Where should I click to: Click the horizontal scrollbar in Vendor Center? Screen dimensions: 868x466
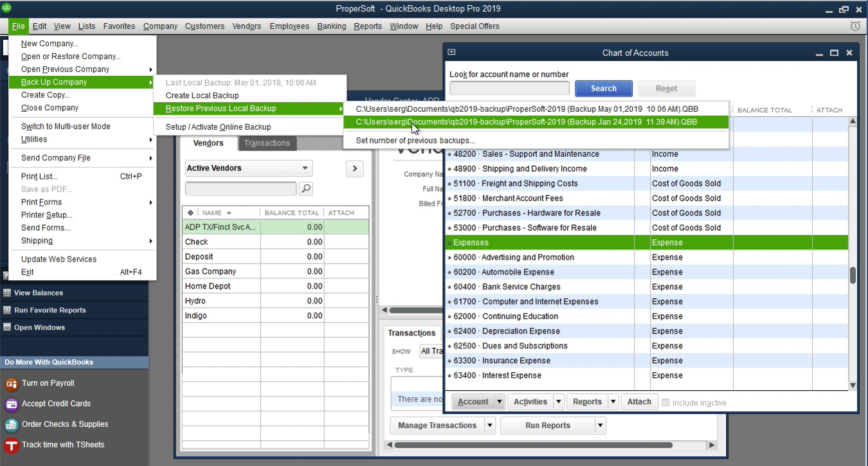coord(534,445)
